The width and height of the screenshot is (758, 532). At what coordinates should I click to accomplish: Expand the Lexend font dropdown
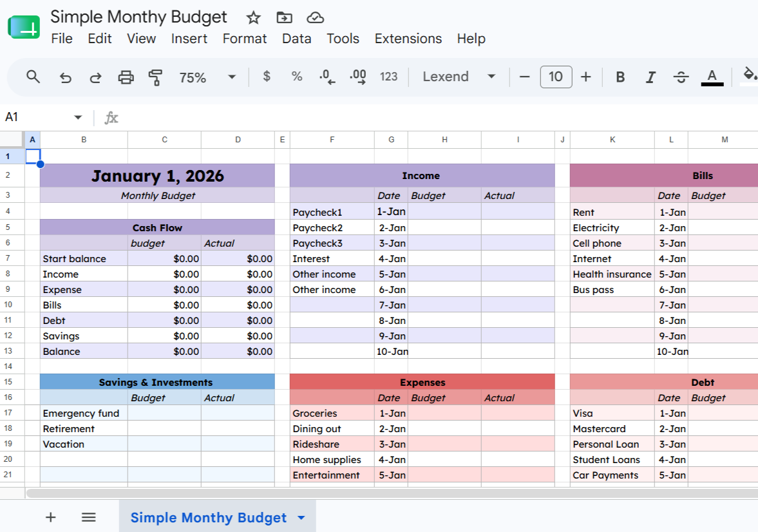(459, 77)
